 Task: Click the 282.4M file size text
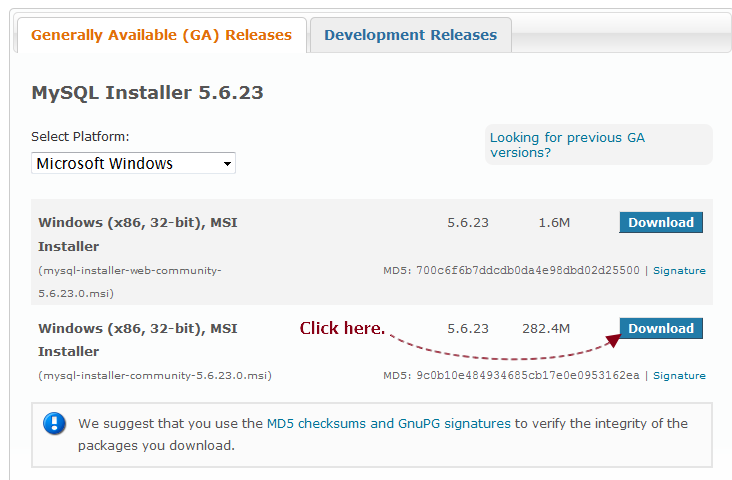point(546,329)
